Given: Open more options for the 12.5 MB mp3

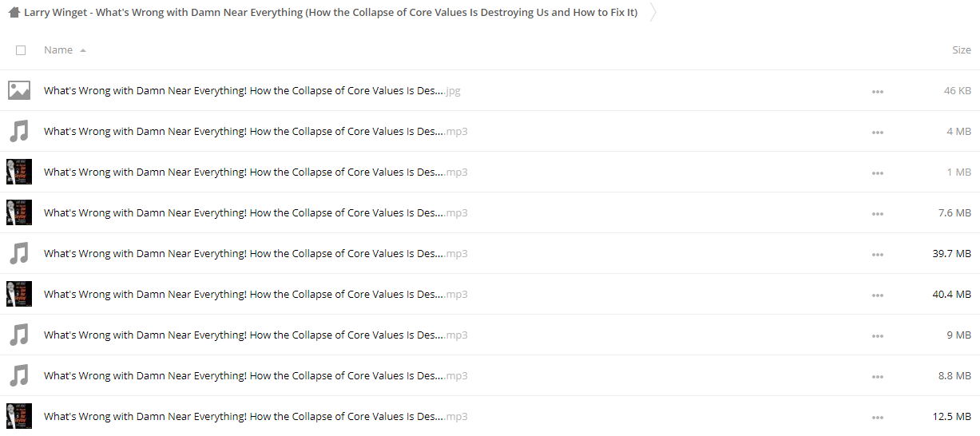Looking at the screenshot, I should pyautogui.click(x=878, y=417).
